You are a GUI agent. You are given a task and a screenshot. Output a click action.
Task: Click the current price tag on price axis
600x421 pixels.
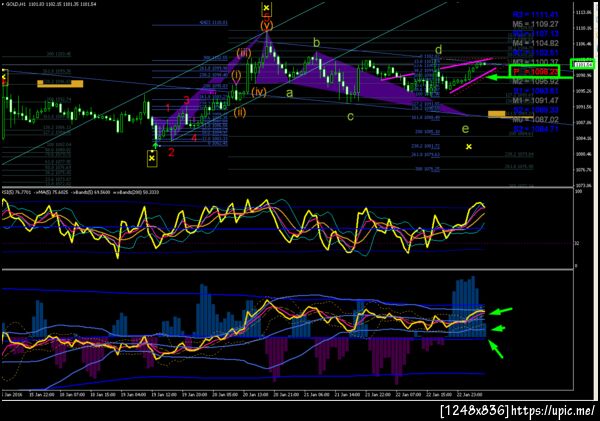pos(582,64)
